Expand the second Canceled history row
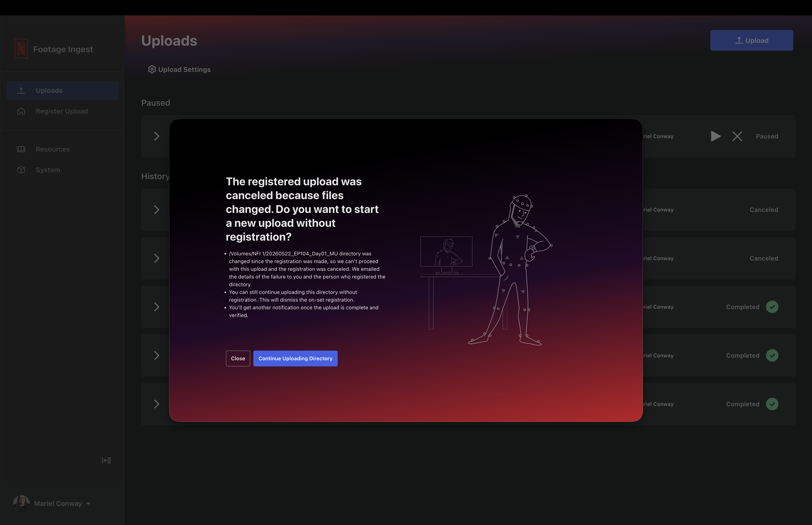The height and width of the screenshot is (525, 812). tap(156, 258)
